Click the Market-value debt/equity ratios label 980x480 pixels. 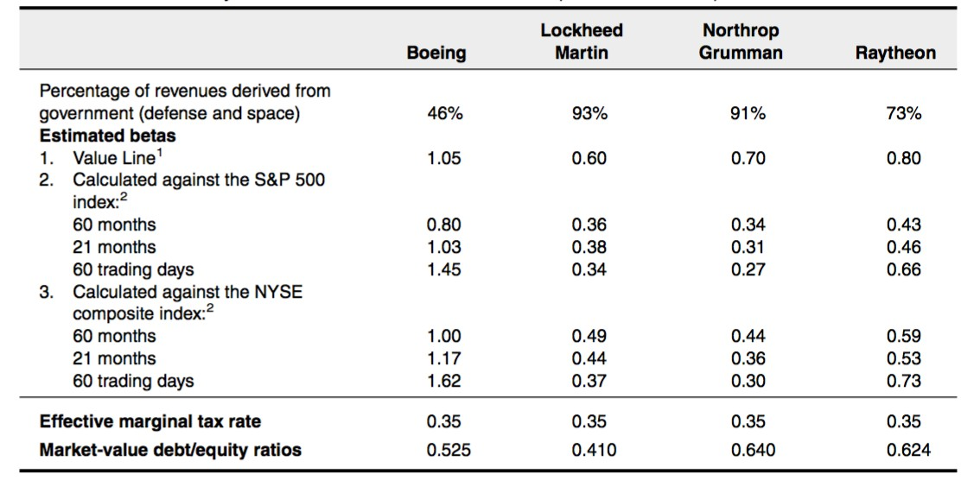pos(170,449)
